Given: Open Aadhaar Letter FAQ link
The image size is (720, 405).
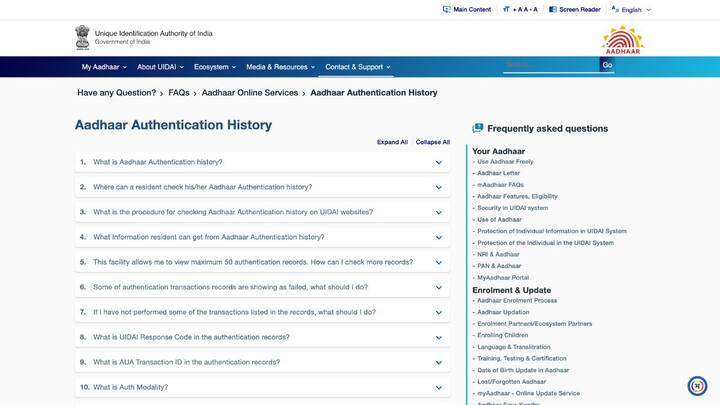Looking at the screenshot, I should tap(498, 173).
